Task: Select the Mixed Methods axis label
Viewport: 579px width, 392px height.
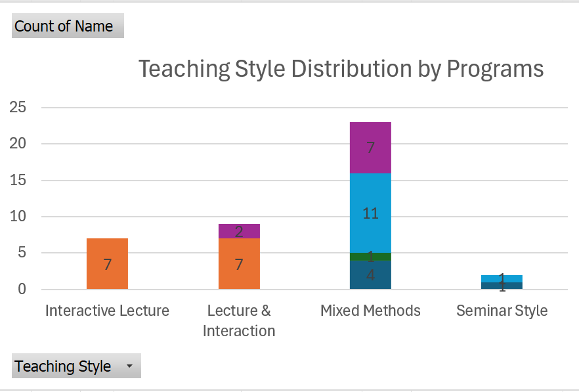Action: [370, 311]
